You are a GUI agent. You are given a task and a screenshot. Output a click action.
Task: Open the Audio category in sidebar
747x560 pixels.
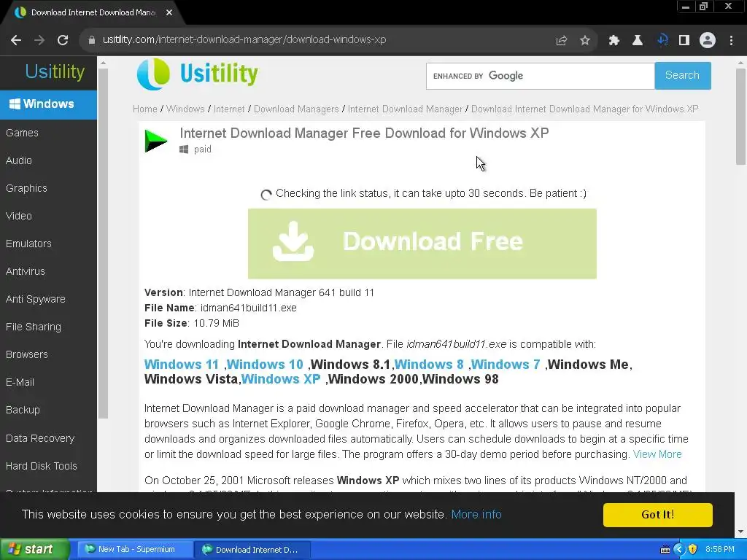(19, 160)
